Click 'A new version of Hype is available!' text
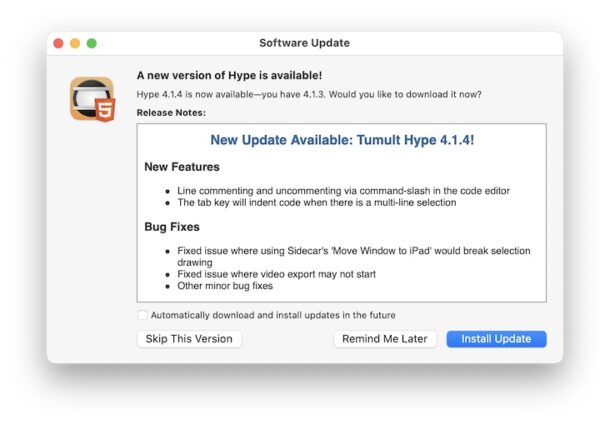 point(229,75)
